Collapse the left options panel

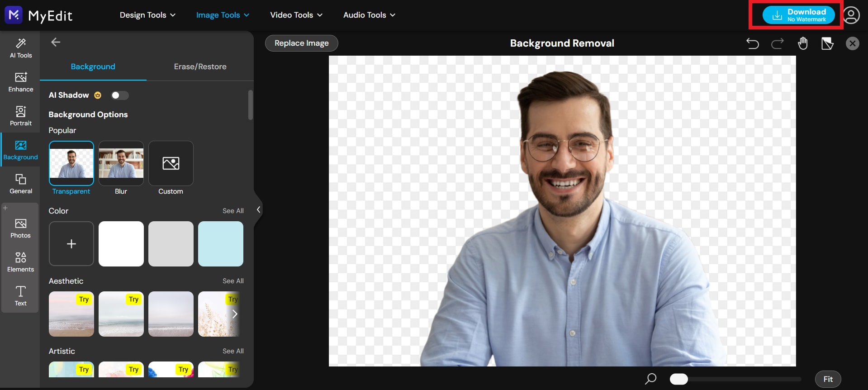tap(258, 209)
